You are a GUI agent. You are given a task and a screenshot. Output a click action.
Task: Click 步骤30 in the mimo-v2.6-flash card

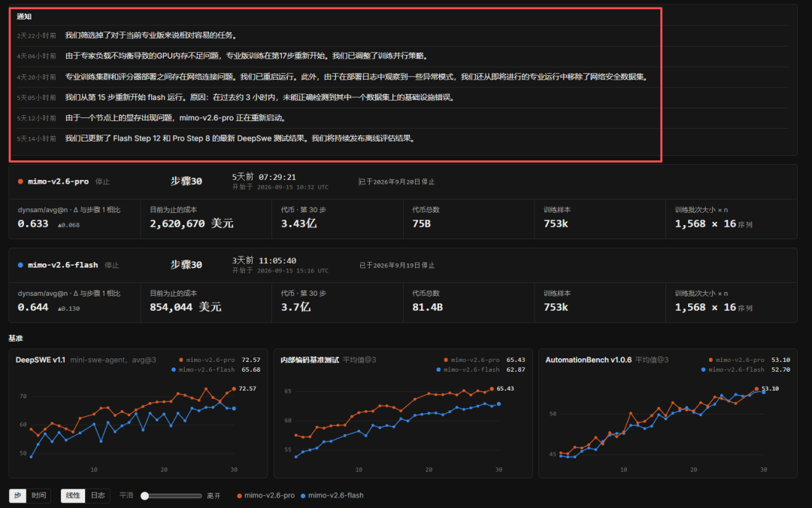click(186, 265)
